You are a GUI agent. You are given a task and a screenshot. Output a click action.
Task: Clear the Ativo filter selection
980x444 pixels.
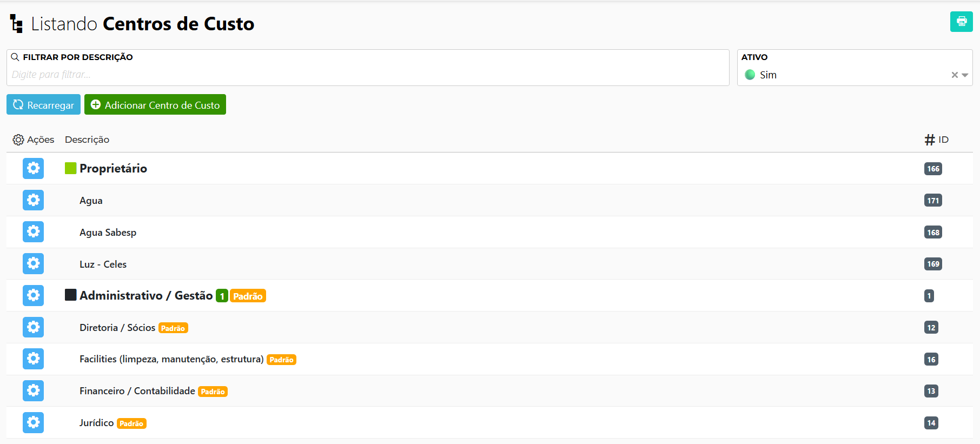pos(955,75)
